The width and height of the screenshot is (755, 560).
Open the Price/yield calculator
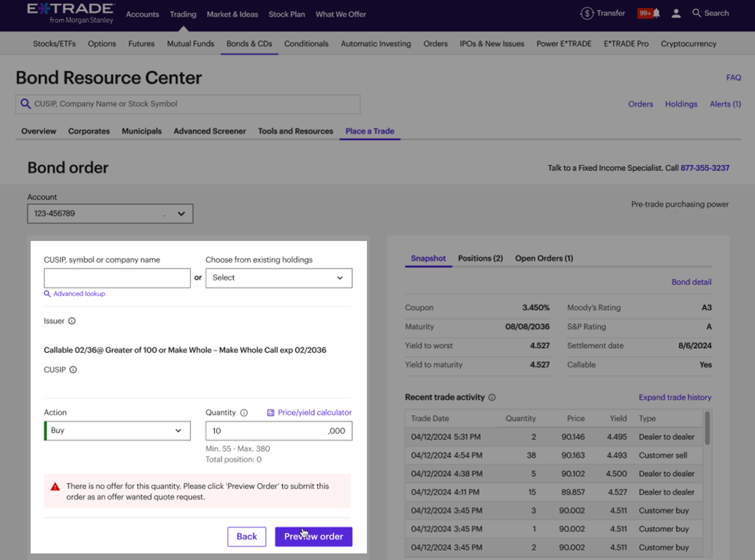(309, 412)
